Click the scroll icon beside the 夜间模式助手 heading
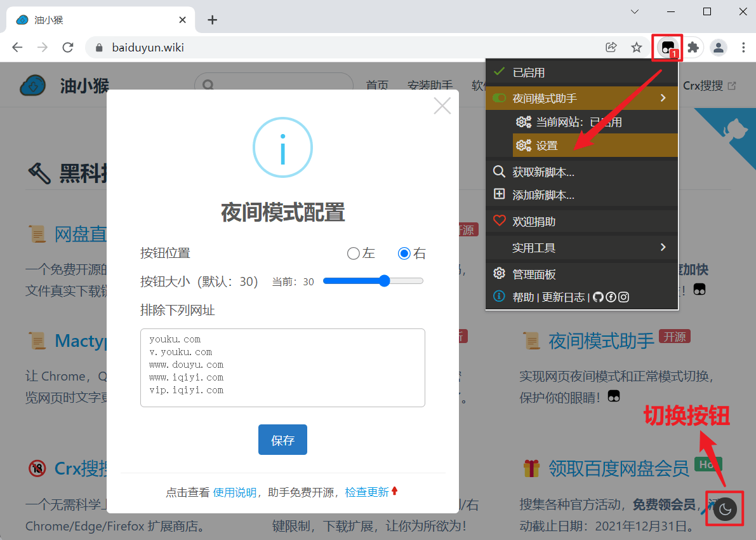 click(x=532, y=341)
